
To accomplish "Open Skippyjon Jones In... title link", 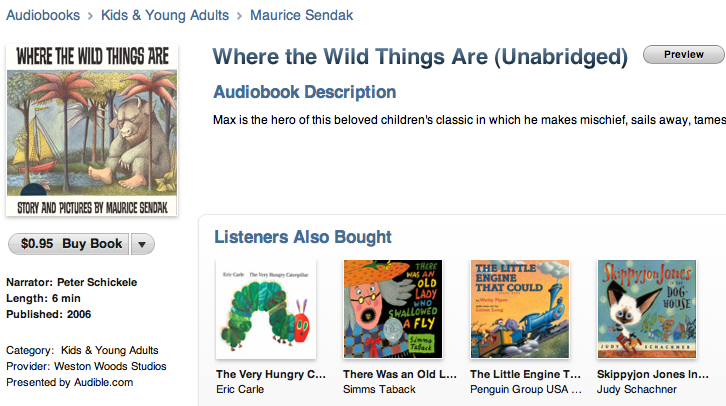I will tap(652, 374).
